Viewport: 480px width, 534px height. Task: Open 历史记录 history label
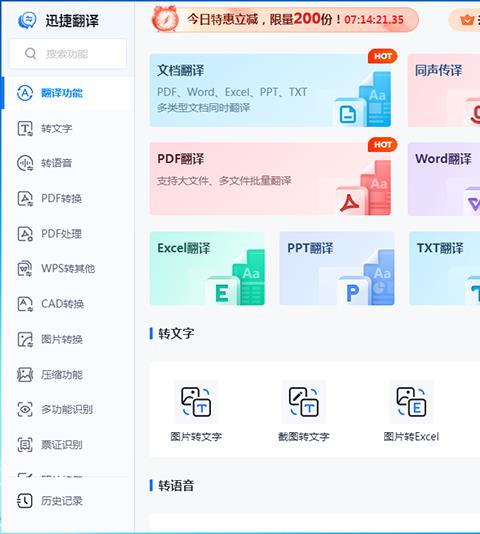(x=62, y=501)
